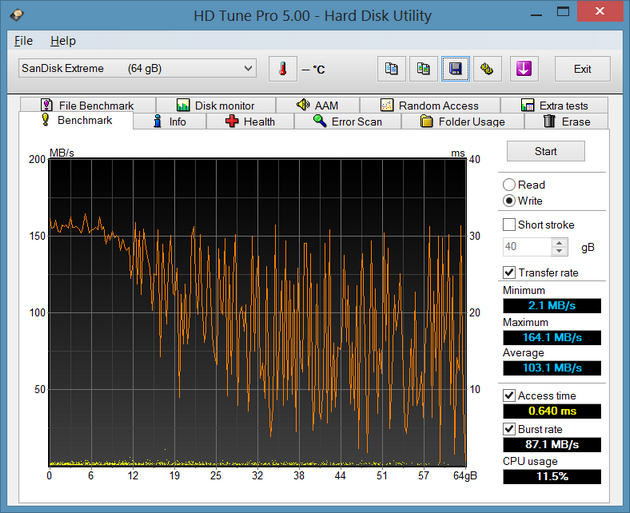Select the Write radio button
This screenshot has height=513, width=630.
tap(509, 200)
